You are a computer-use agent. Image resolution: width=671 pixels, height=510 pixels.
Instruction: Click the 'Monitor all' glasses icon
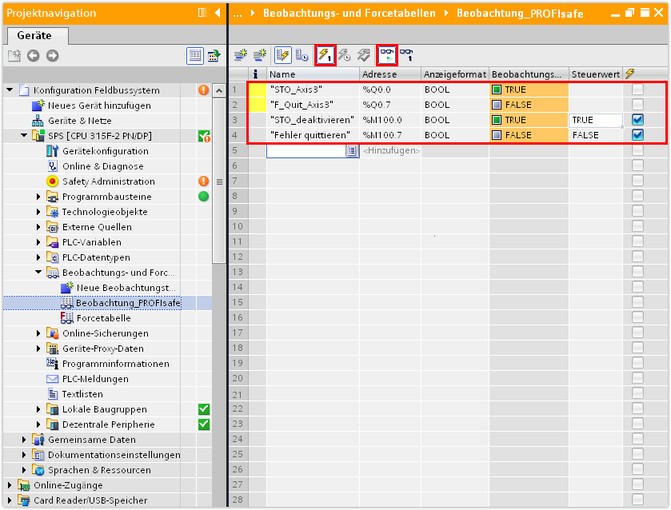386,55
